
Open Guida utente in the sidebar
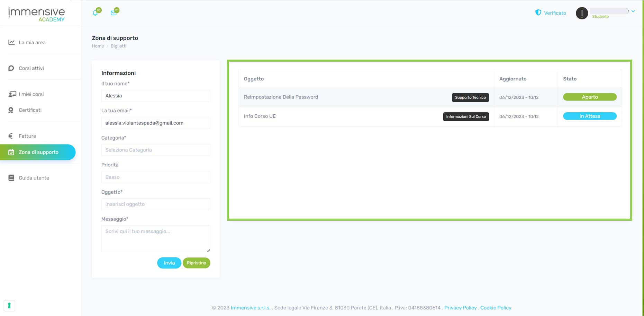[34, 178]
